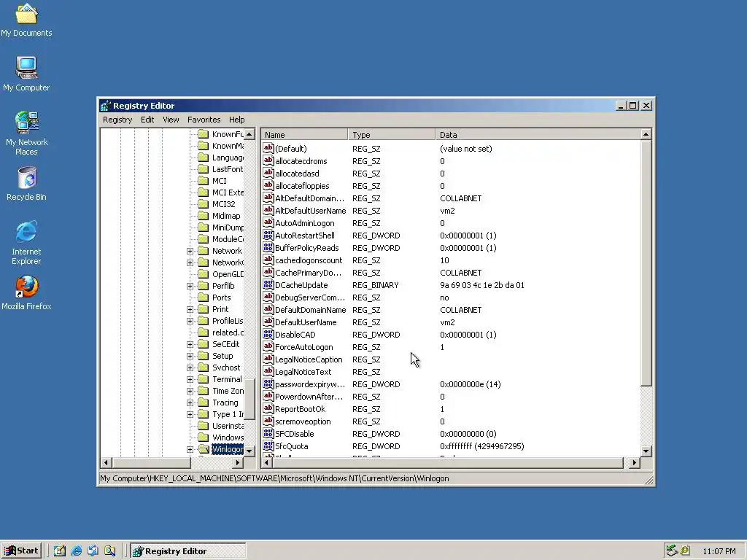Click the first quick launch taskbar icon

coord(60,551)
